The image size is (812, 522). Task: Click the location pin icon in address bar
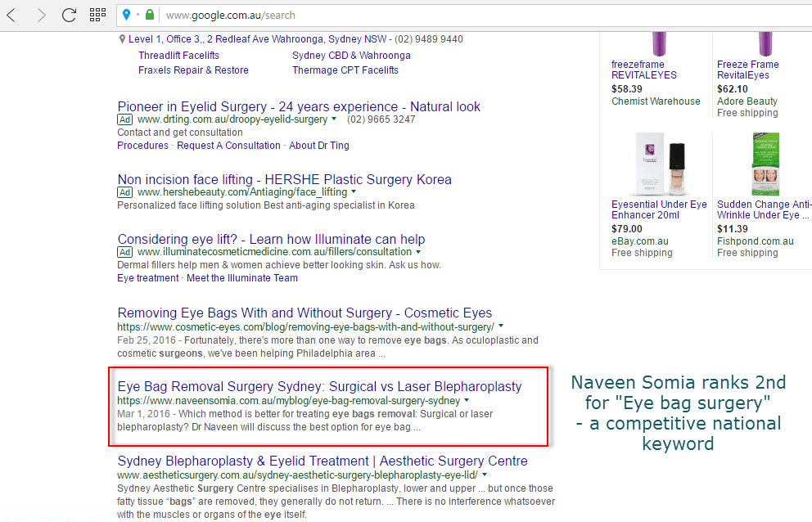click(126, 15)
